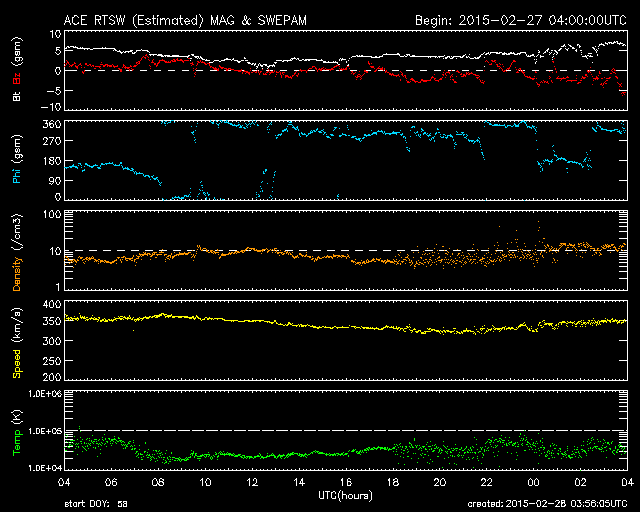Click the 300 tick on the Speed axis
Image resolution: width=640 pixels, height=512 pixels.
coord(52,341)
